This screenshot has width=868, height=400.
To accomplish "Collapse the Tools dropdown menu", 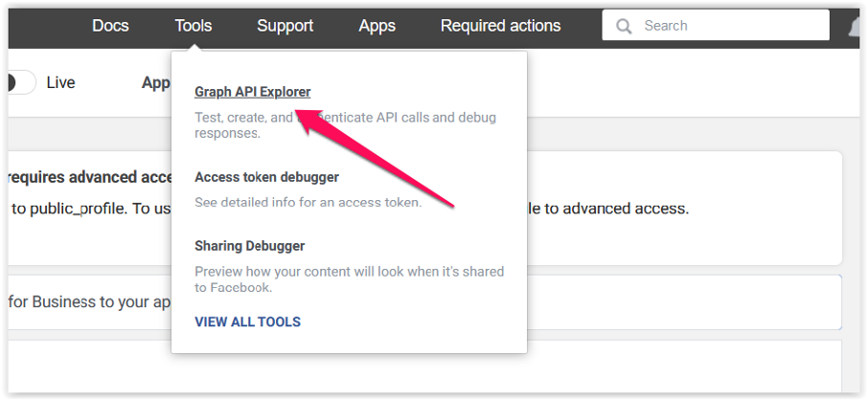I will (194, 26).
